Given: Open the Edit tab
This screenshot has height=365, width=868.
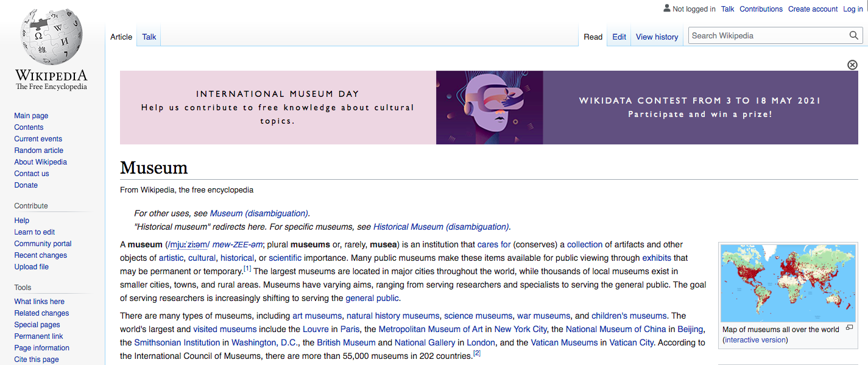Looking at the screenshot, I should point(619,37).
